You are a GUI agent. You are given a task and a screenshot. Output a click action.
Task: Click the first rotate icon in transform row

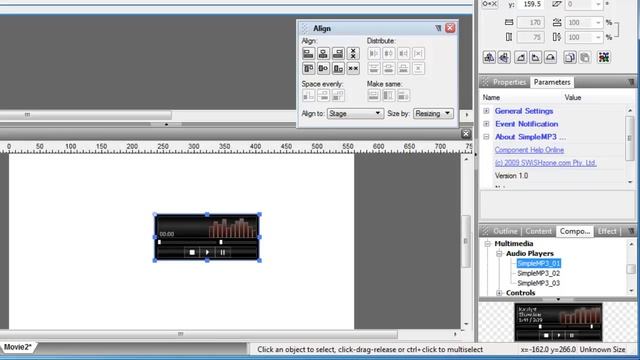tap(520, 57)
